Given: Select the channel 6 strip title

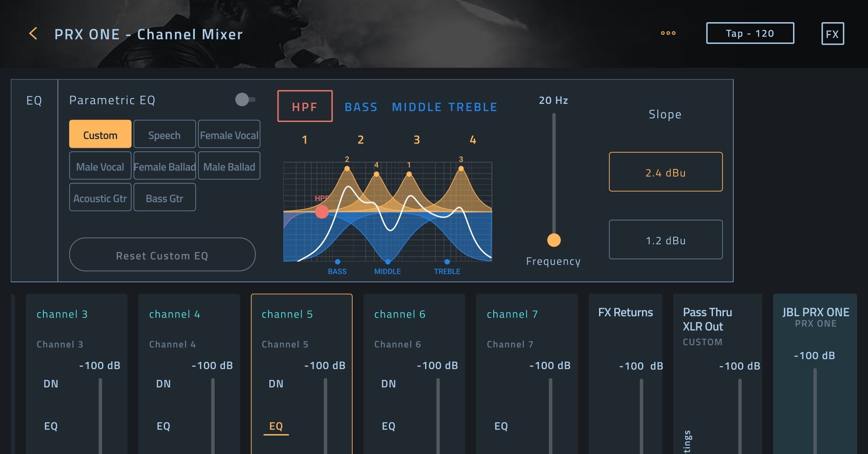Looking at the screenshot, I should tap(400, 314).
